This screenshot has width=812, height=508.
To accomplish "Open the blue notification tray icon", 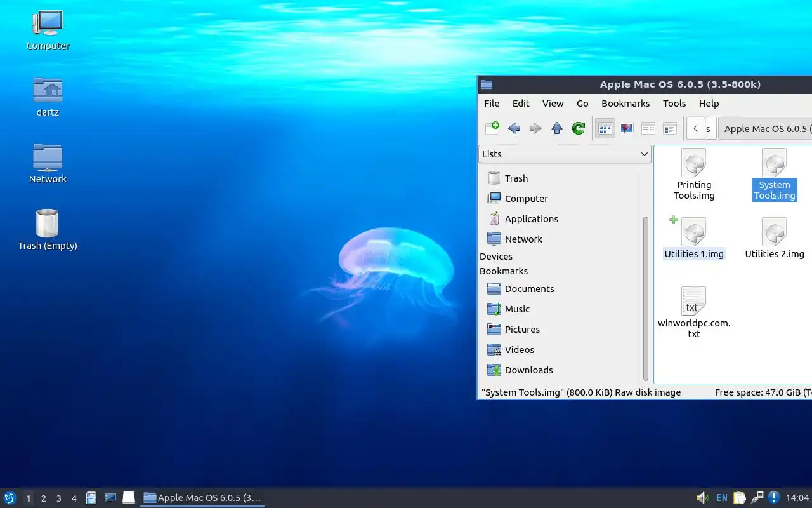I will [774, 498].
